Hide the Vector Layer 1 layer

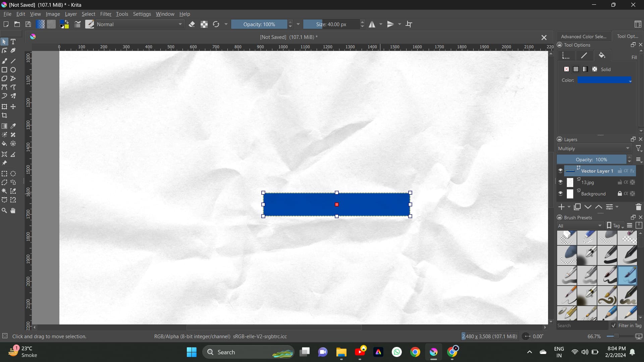click(560, 171)
